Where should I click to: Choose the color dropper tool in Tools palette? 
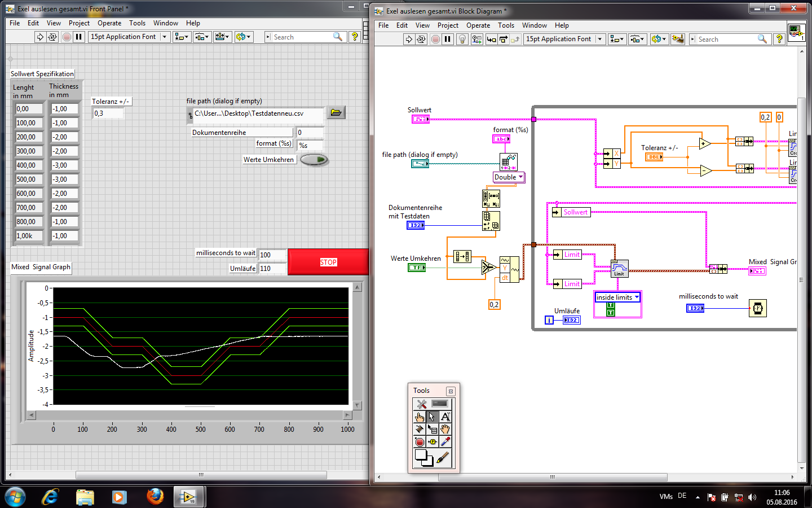(x=445, y=442)
